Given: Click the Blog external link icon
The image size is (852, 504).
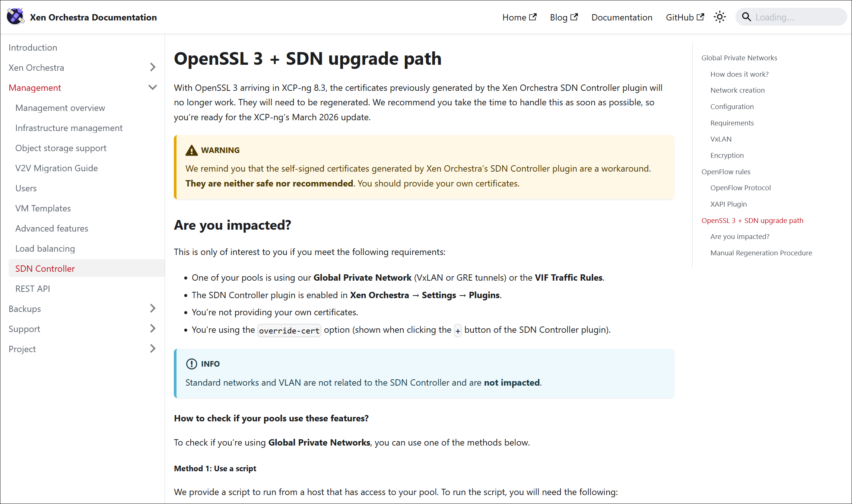Looking at the screenshot, I should pyautogui.click(x=574, y=17).
